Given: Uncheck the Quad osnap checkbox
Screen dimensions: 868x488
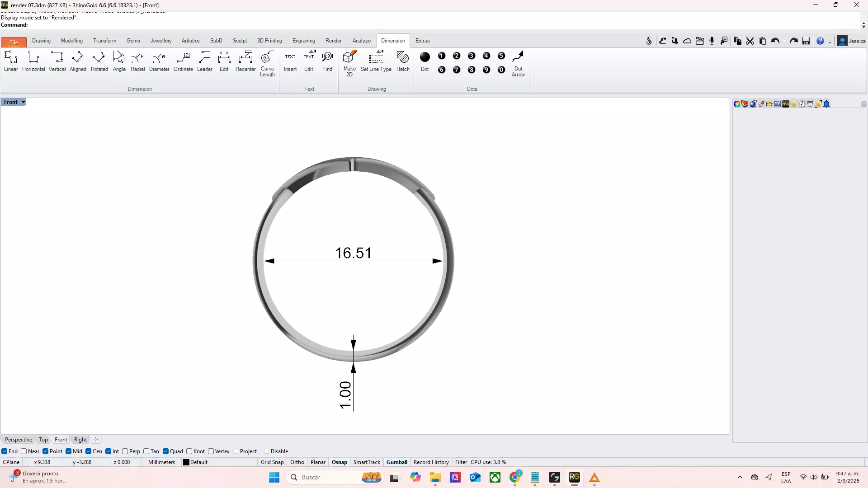Looking at the screenshot, I should pos(166,451).
